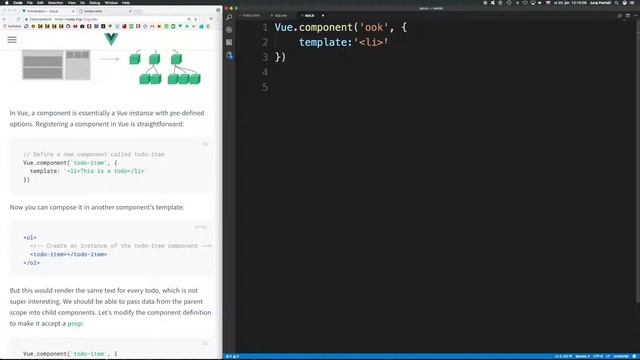Open the more actions icon at editor top right
The image size is (640, 360).
pyautogui.click(x=635, y=16)
